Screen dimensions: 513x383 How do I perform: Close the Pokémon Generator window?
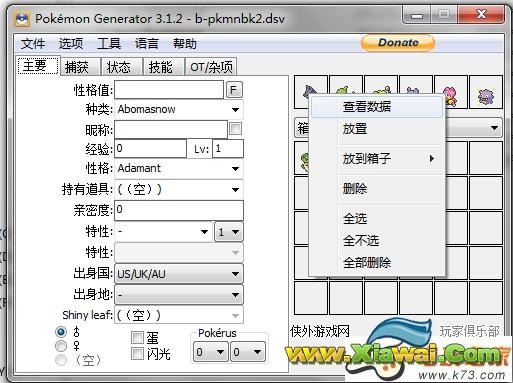coord(481,15)
